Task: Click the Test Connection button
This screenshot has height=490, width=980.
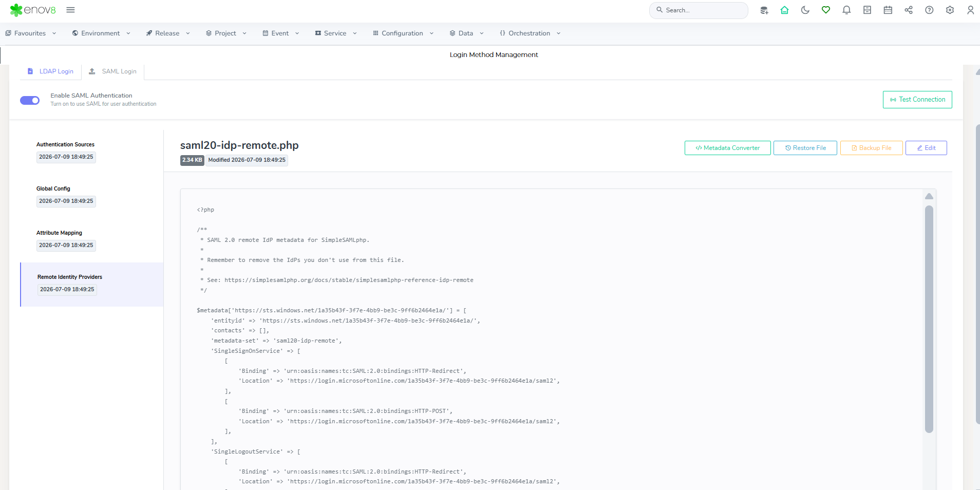Action: point(917,100)
